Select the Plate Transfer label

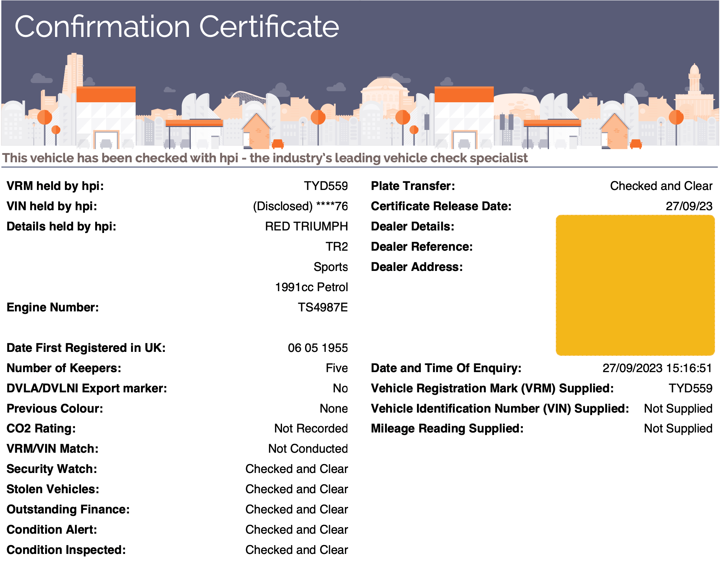point(413,186)
